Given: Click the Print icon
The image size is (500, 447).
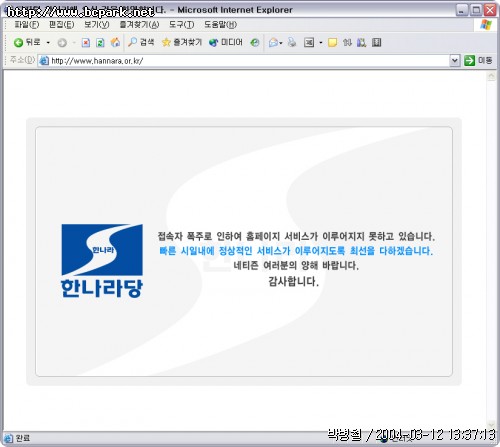Looking at the screenshot, I should [x=292, y=42].
